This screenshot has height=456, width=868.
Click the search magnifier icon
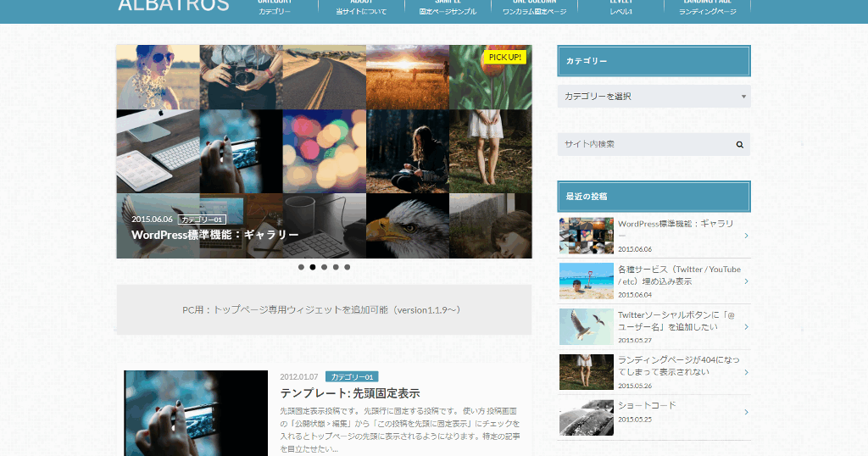click(x=739, y=144)
